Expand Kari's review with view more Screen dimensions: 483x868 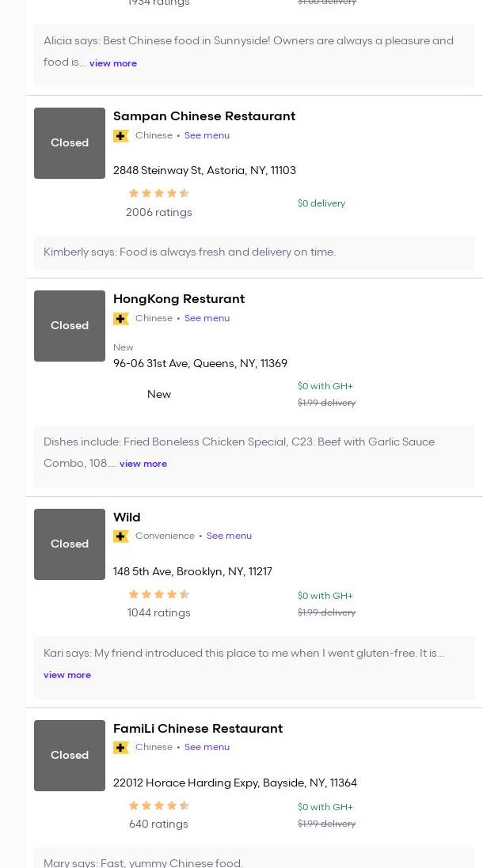pyautogui.click(x=67, y=675)
